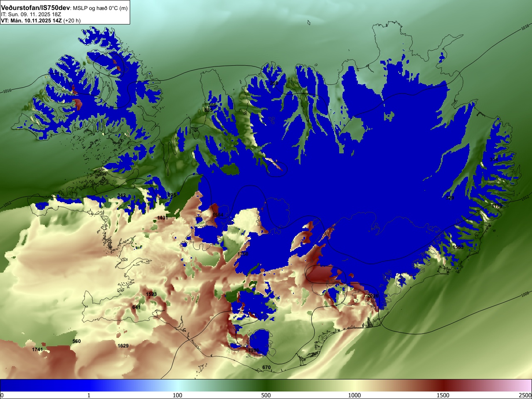
Task: Click the Veðurstofan/IS750dev title text
Action: click(x=35, y=8)
